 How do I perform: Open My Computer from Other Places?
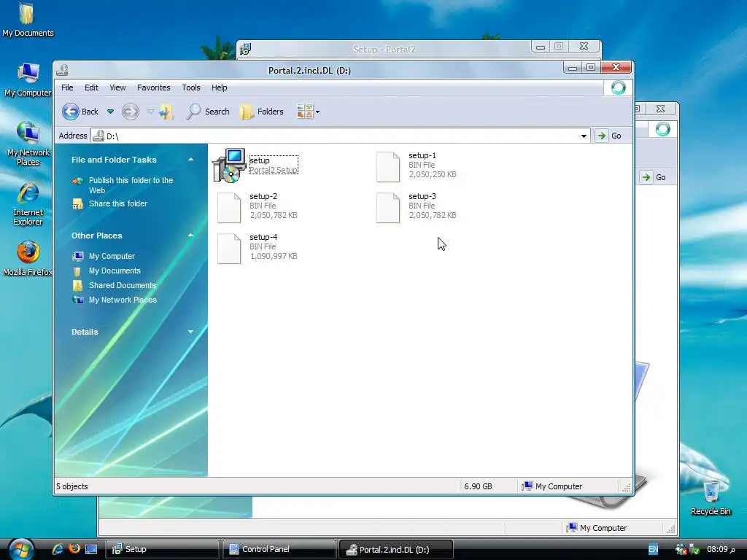[112, 256]
